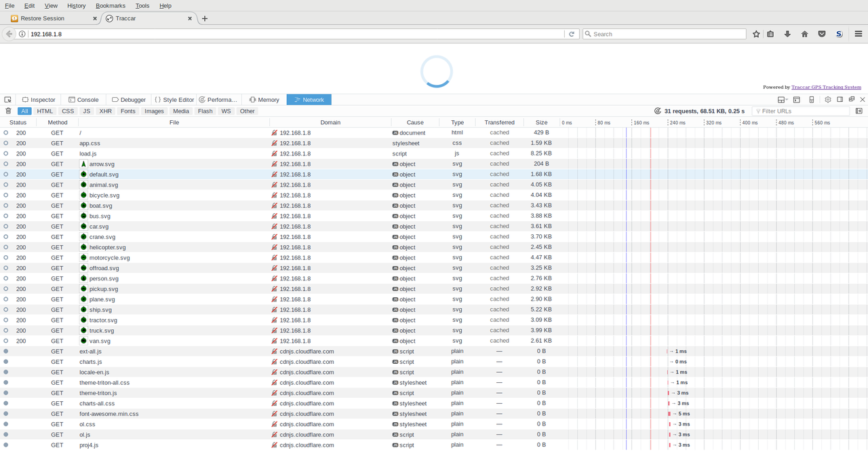Open the Firefox hamburger menu
The width and height of the screenshot is (868, 467).
pos(859,34)
